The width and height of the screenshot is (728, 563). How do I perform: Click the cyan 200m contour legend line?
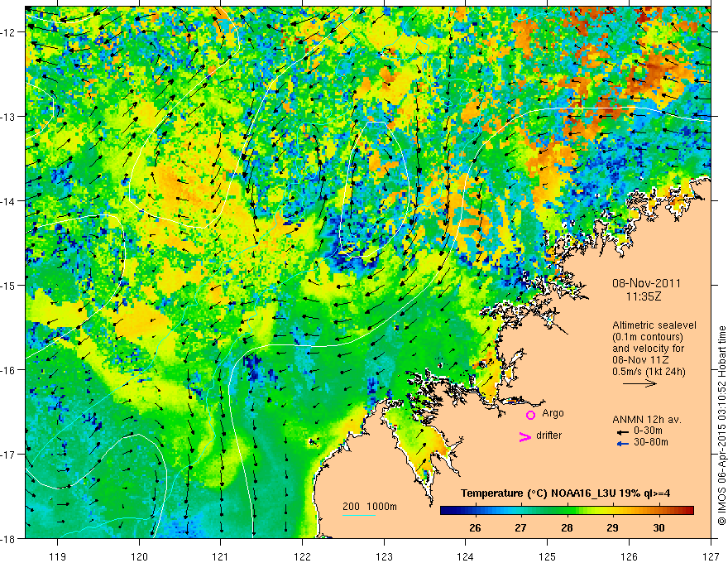(x=359, y=515)
